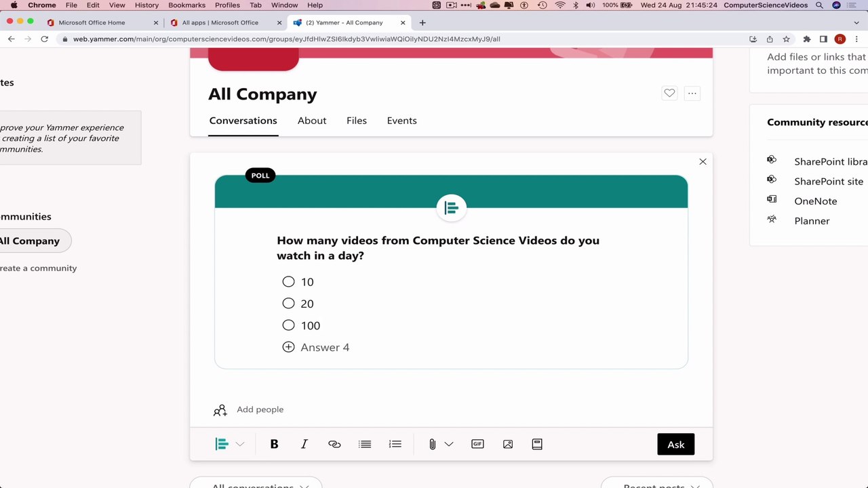The height and width of the screenshot is (488, 868).
Task: Open post type dropdown chevron
Action: click(239, 444)
